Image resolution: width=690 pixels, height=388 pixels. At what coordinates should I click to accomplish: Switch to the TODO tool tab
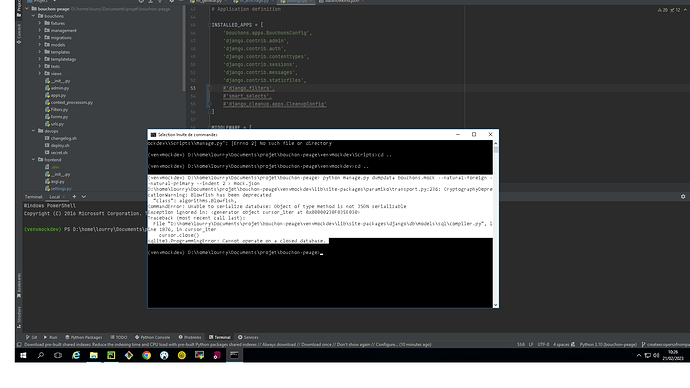pos(119,337)
